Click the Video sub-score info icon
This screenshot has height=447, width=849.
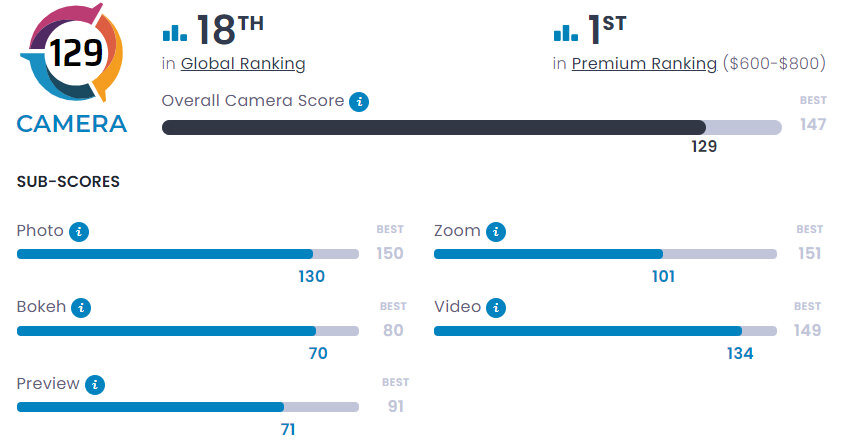coord(497,307)
